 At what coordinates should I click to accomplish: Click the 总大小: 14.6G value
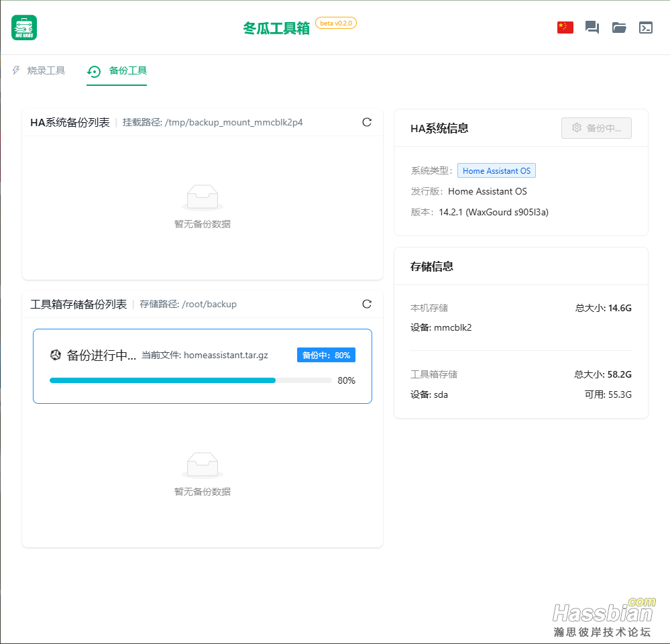(x=604, y=308)
